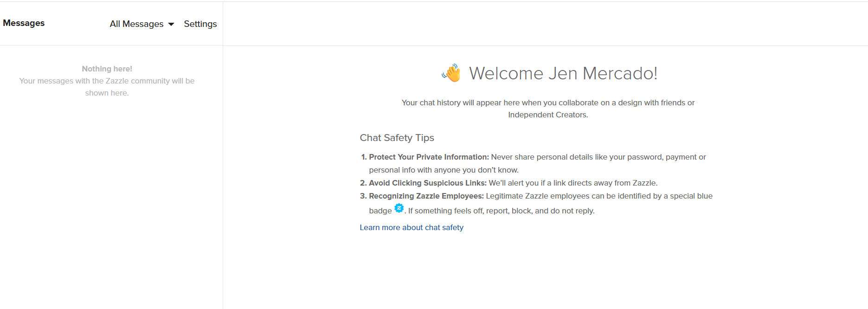
Task: Open Learn more about chat safety link
Action: (x=411, y=227)
